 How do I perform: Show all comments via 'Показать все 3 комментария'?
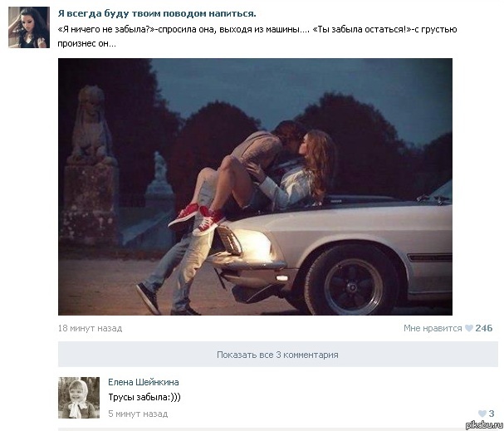tap(277, 355)
